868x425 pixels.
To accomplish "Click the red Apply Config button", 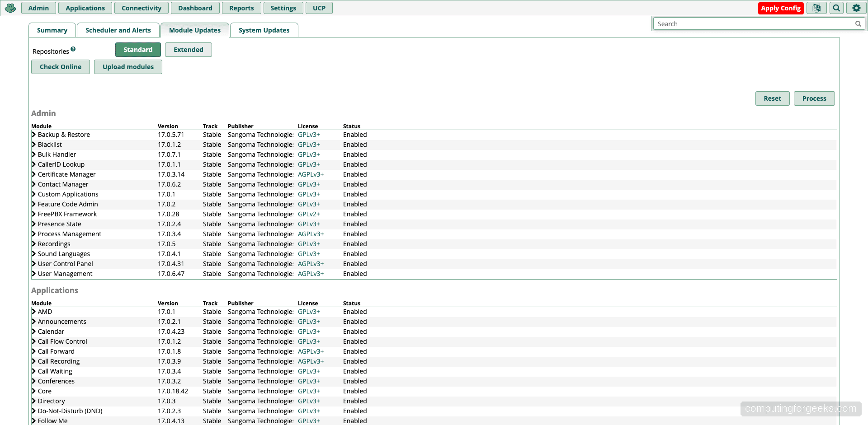I will tap(780, 8).
